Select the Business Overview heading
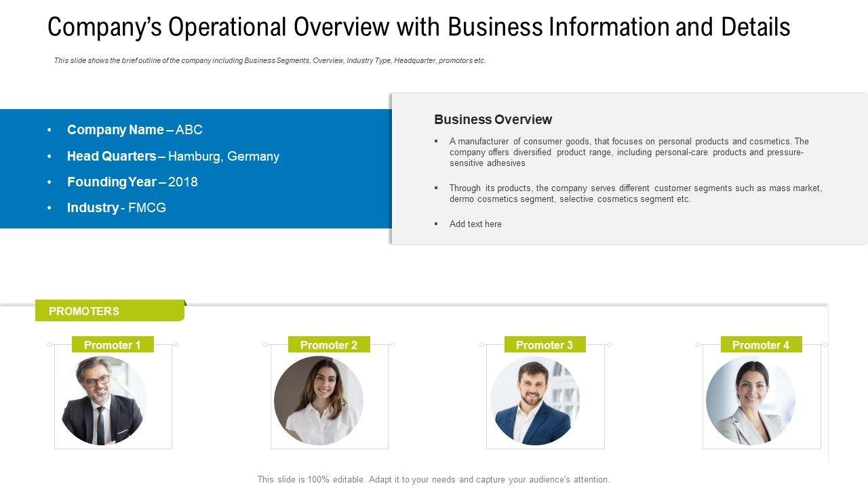Screen dimensions: 868x488 point(493,119)
